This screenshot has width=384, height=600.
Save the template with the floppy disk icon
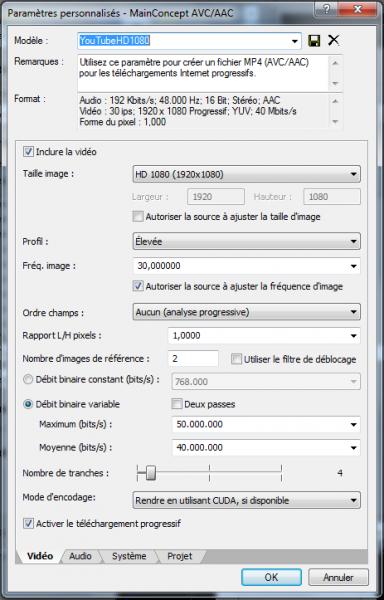click(x=314, y=40)
